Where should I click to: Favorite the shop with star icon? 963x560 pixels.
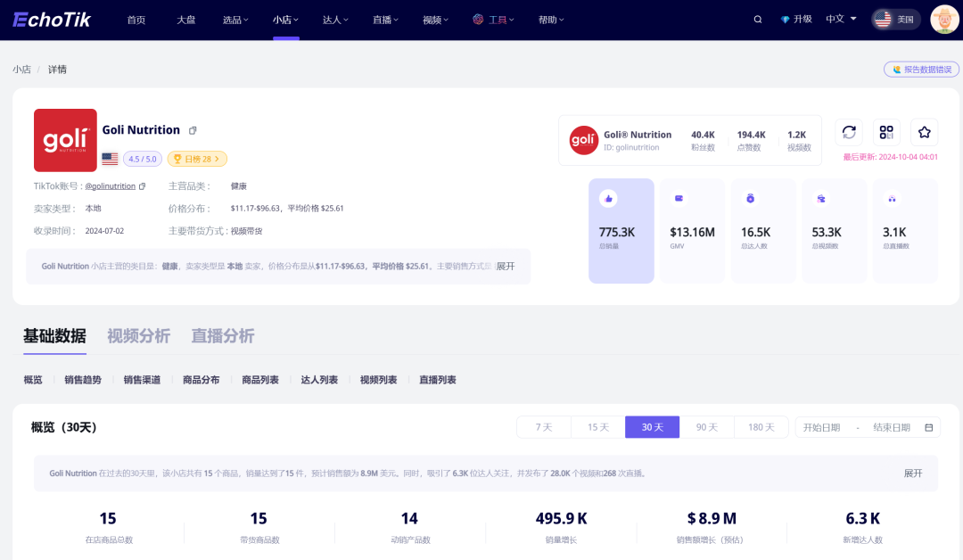tap(925, 132)
